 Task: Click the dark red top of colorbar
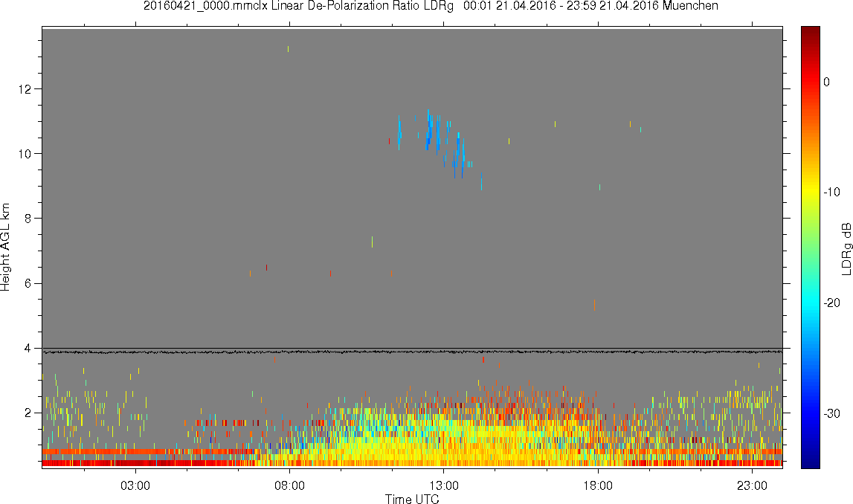click(810, 33)
